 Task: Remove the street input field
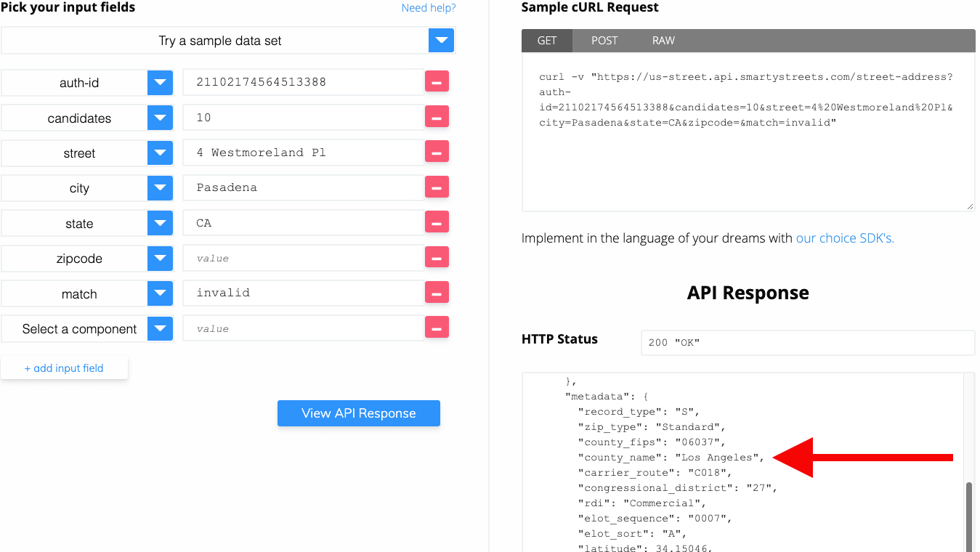click(438, 152)
